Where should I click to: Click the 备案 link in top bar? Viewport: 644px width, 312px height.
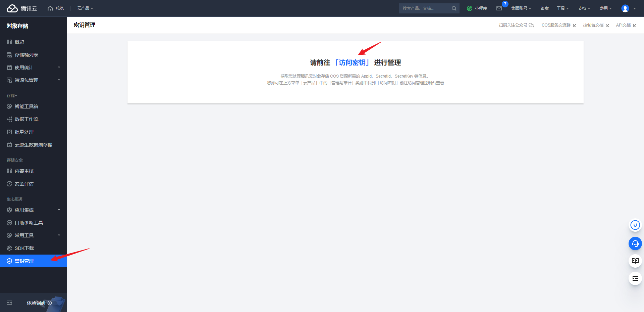[x=545, y=8]
